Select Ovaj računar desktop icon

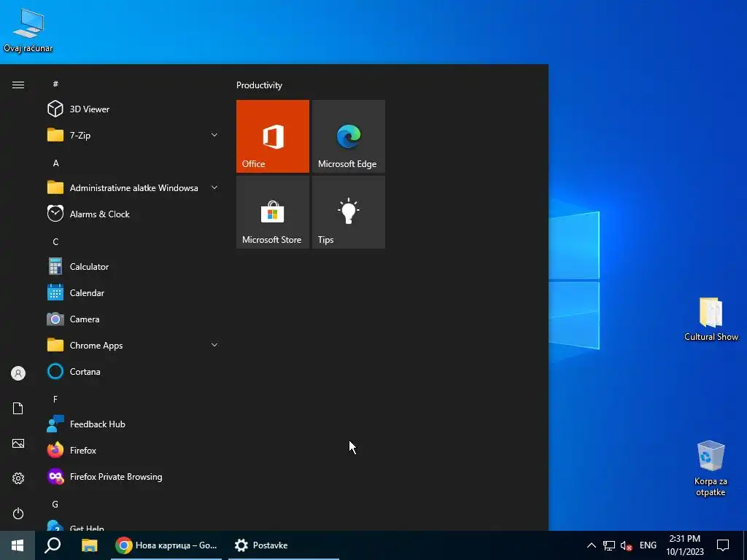28,31
